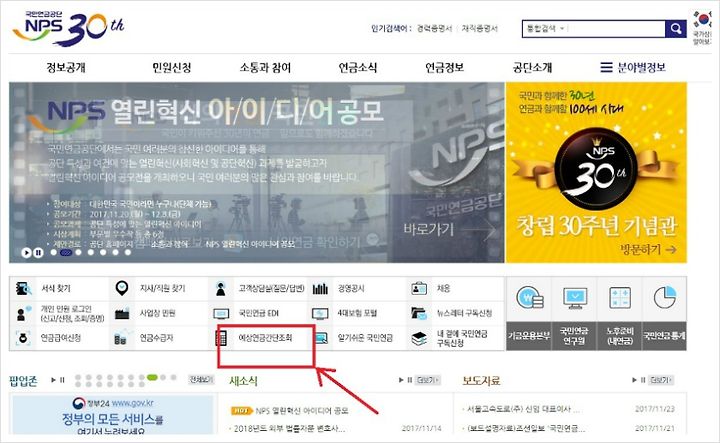This screenshot has width=720, height=443.
Task: Click the 재직증명서 popular search term
Action: coord(480,28)
